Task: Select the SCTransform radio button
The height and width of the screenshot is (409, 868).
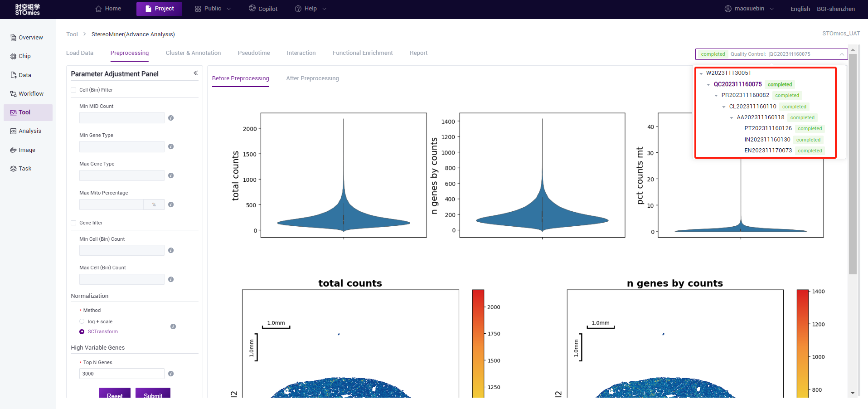Action: coord(82,332)
